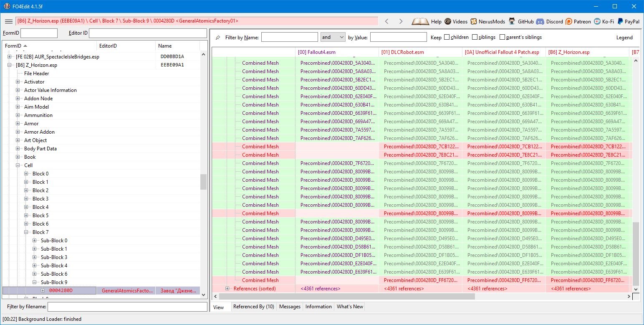
Task: Check the parent's siblings option
Action: tap(502, 37)
